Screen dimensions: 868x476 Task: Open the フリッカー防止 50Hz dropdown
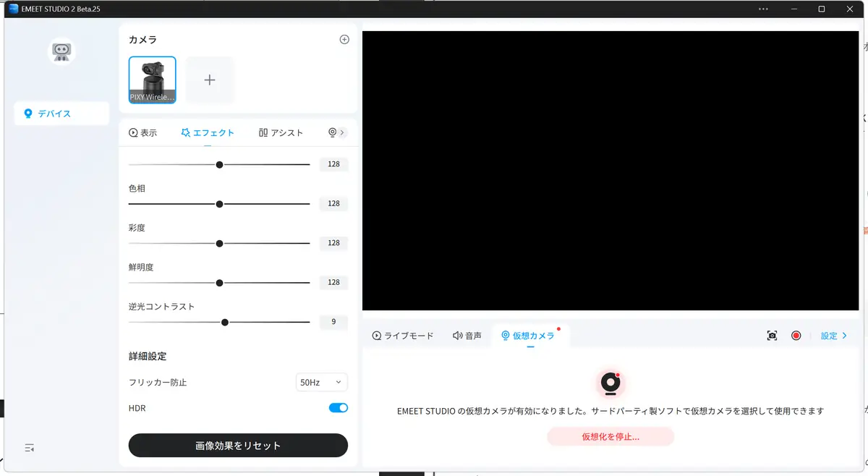[x=322, y=382]
